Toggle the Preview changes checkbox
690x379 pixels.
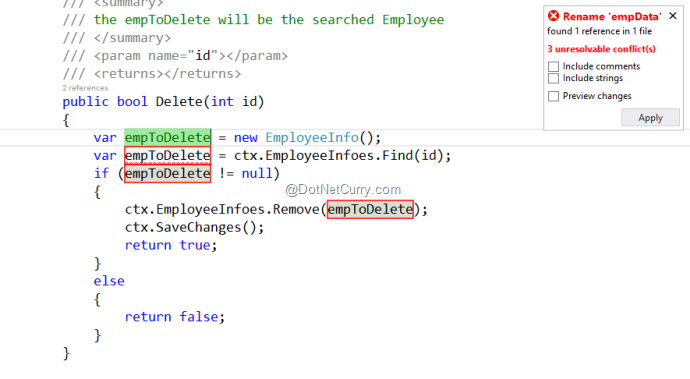[x=553, y=96]
